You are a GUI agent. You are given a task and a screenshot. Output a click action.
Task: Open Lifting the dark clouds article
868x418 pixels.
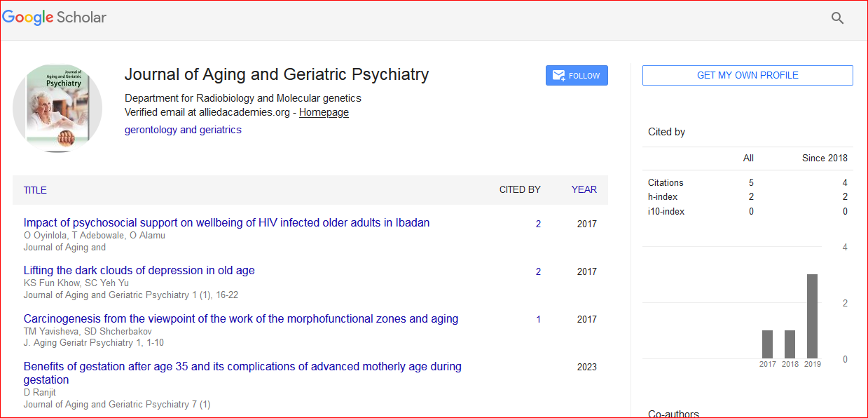(x=139, y=271)
